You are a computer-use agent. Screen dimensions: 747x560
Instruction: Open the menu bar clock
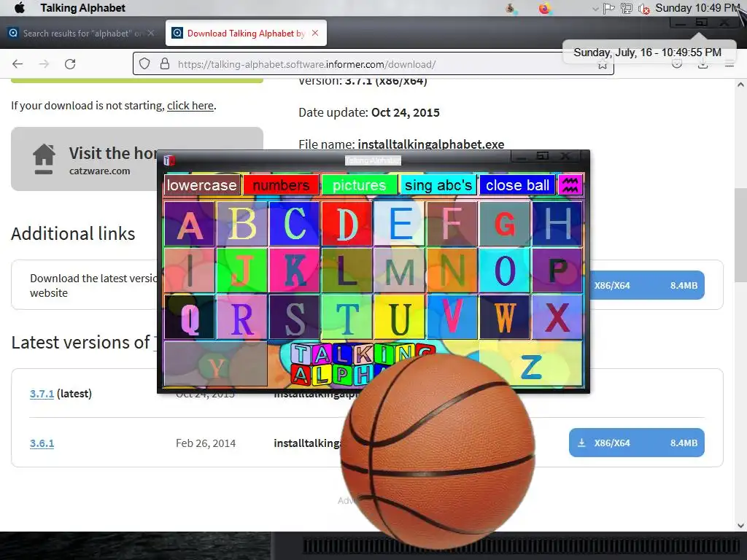(697, 8)
